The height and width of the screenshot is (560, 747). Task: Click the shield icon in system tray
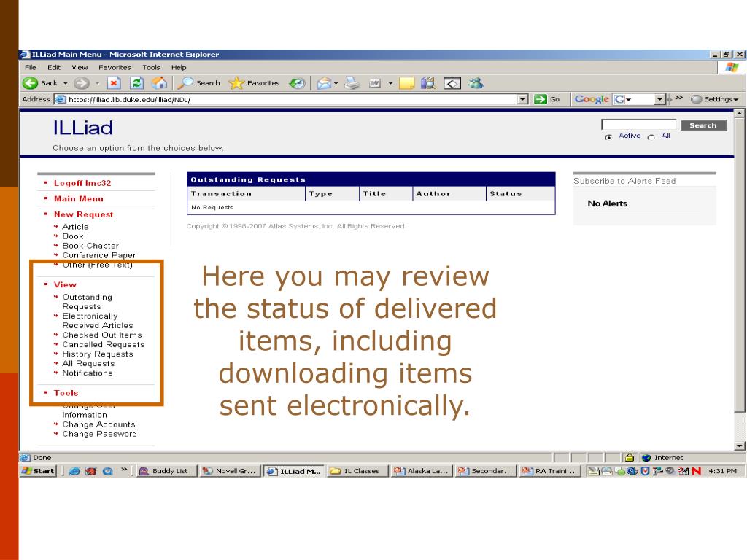tap(646, 471)
